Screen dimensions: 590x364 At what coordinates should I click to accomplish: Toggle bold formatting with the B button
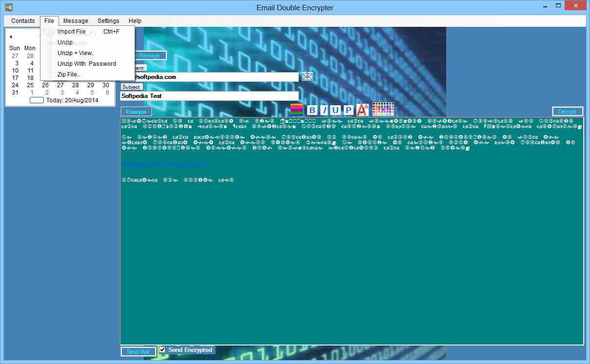click(x=312, y=110)
